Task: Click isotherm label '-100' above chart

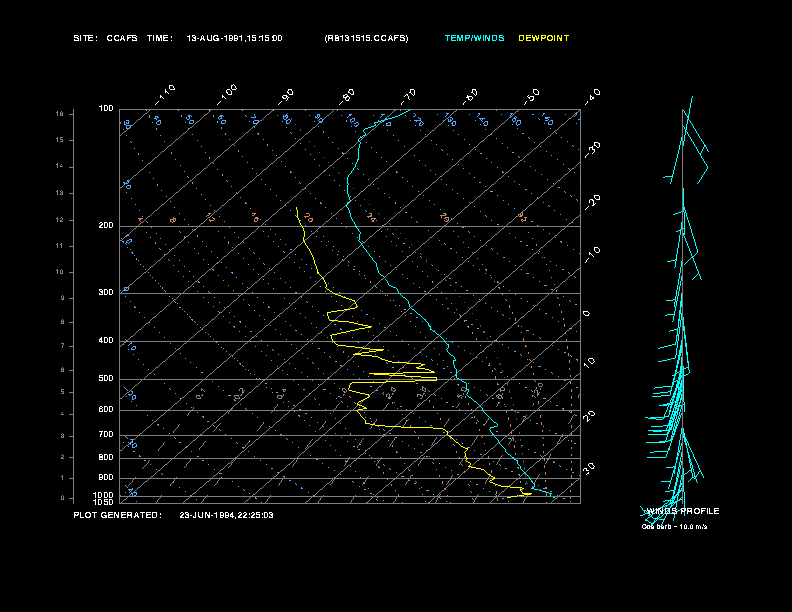Action: pyautogui.click(x=227, y=95)
